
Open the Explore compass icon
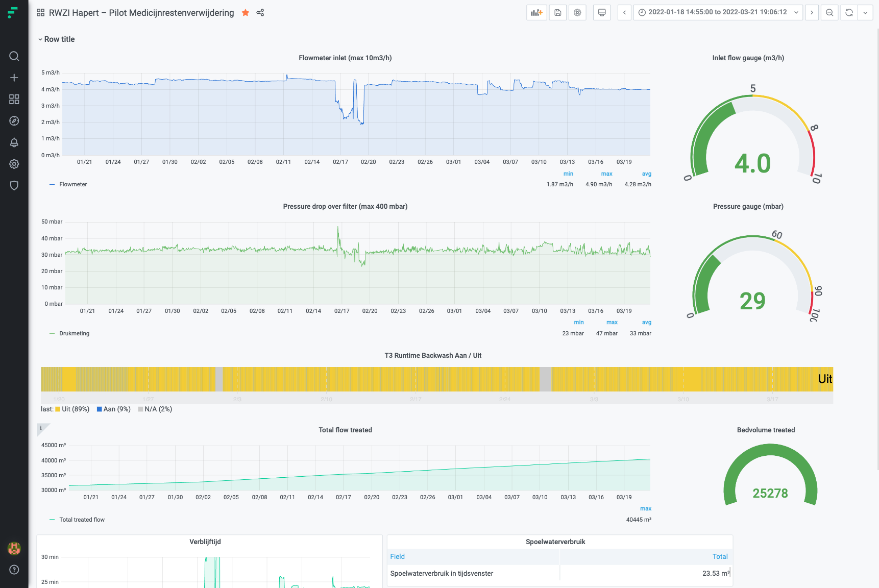[x=14, y=121]
